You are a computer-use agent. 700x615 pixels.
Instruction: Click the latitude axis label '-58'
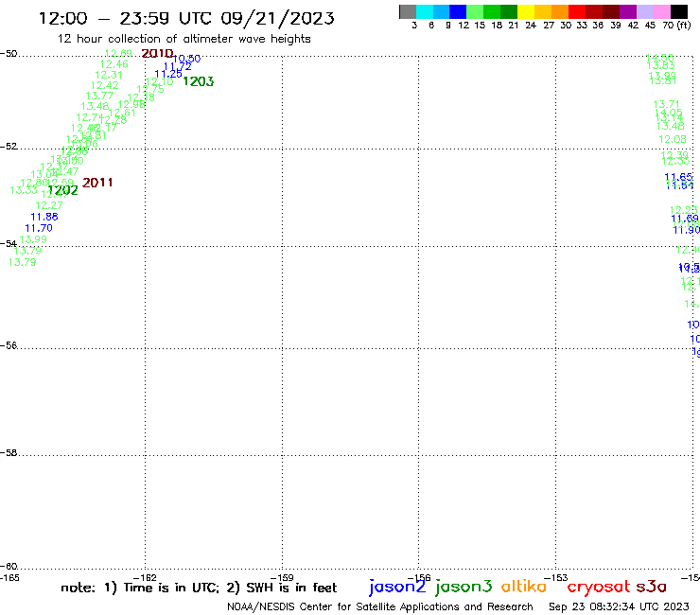pyautogui.click(x=9, y=452)
